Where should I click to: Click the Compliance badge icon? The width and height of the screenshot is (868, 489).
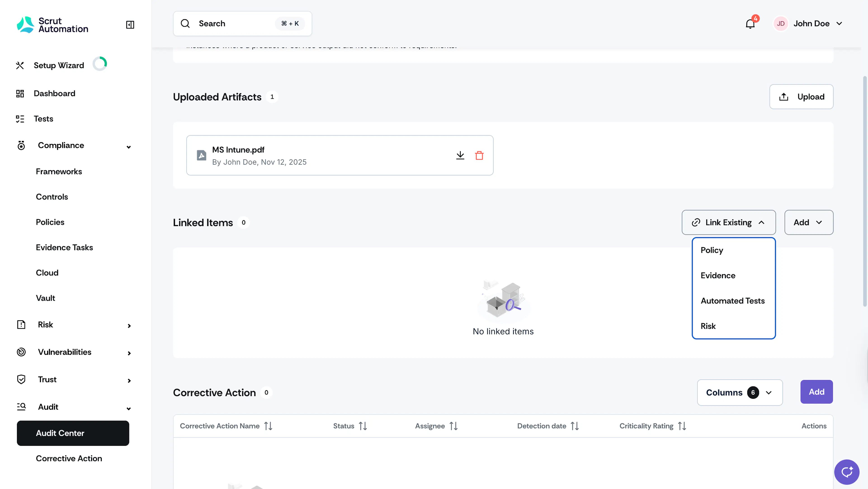click(x=21, y=145)
